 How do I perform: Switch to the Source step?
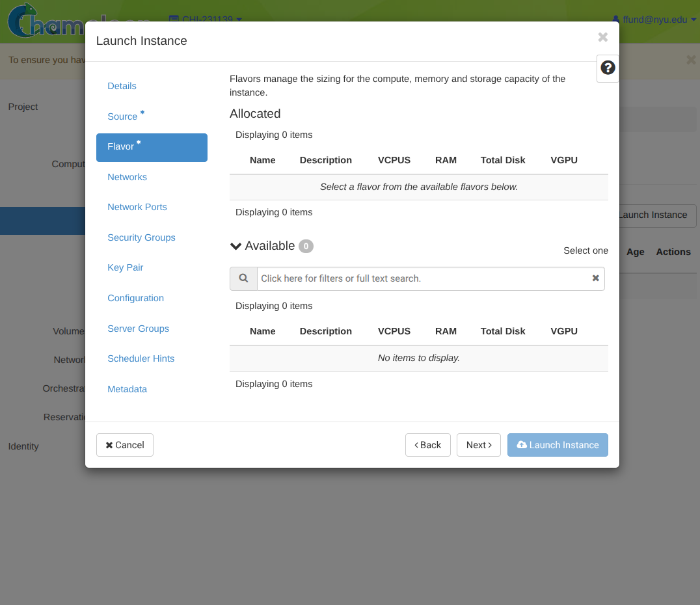click(x=122, y=116)
